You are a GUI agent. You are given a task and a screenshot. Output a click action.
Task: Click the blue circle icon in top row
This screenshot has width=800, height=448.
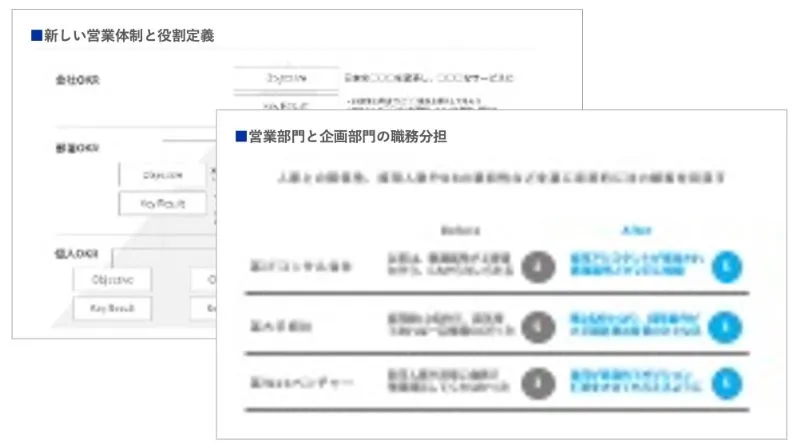click(727, 266)
